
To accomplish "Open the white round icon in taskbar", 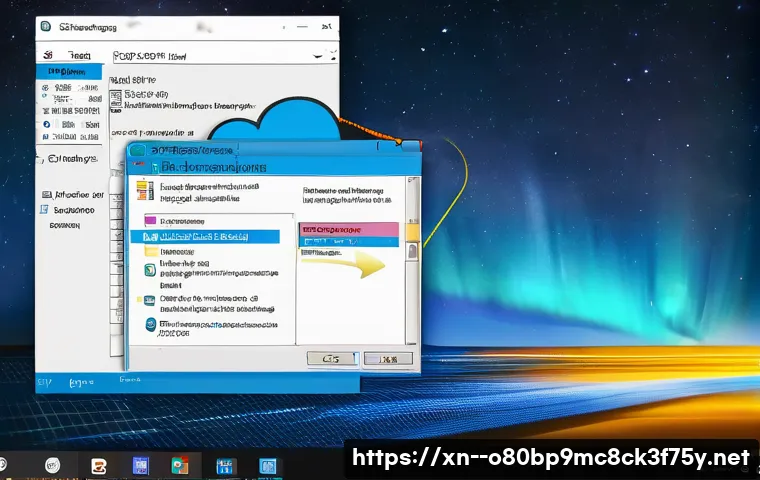I will coord(52,466).
